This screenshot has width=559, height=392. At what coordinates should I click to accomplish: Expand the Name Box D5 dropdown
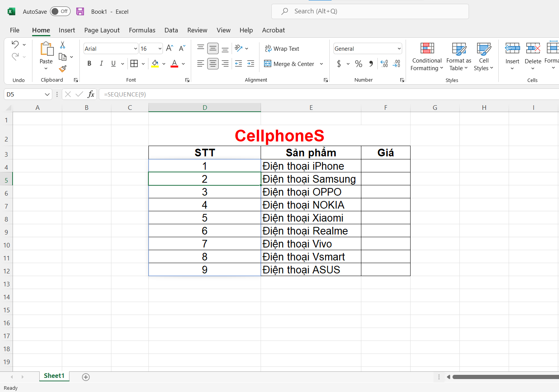coord(47,94)
